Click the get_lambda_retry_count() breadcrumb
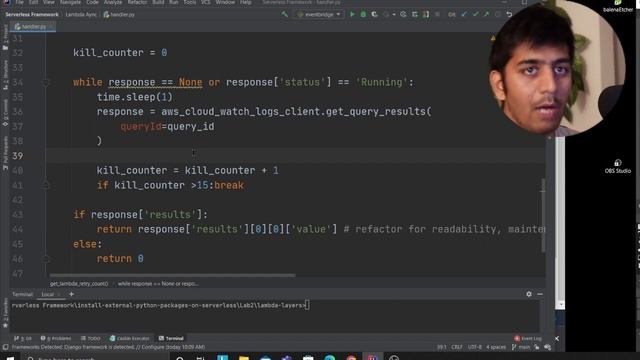 click(x=79, y=284)
